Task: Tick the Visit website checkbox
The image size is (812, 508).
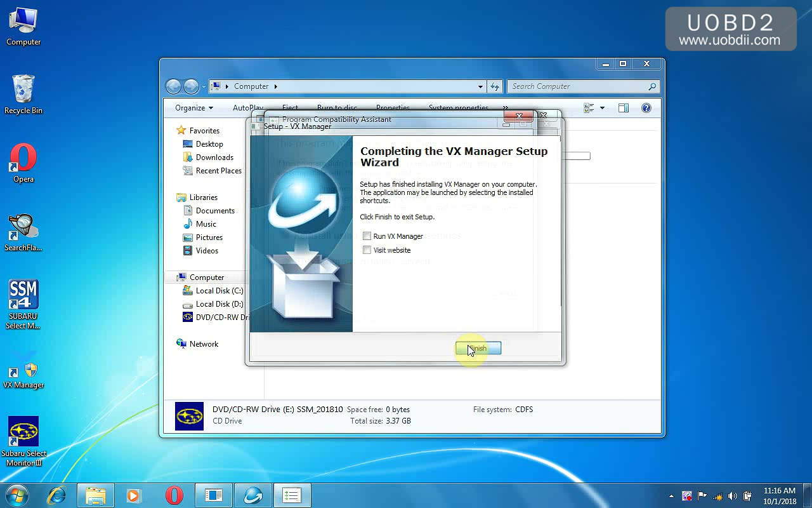Action: 367,250
